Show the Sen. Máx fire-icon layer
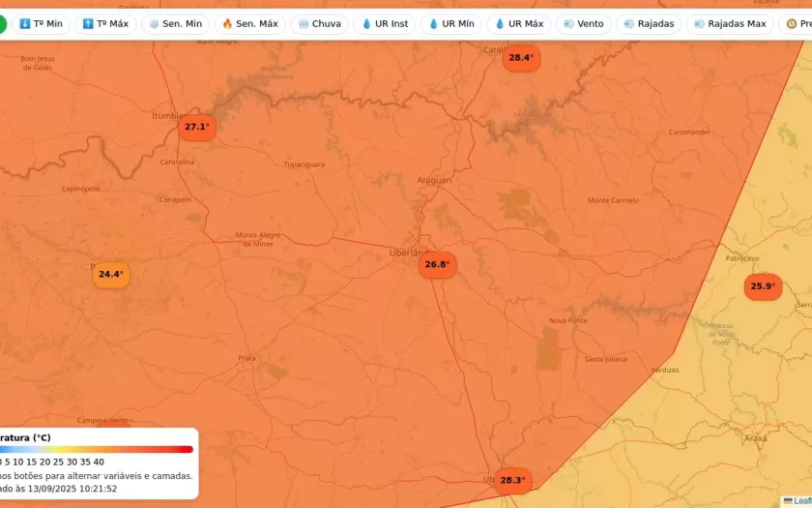812x508 pixels. click(249, 23)
